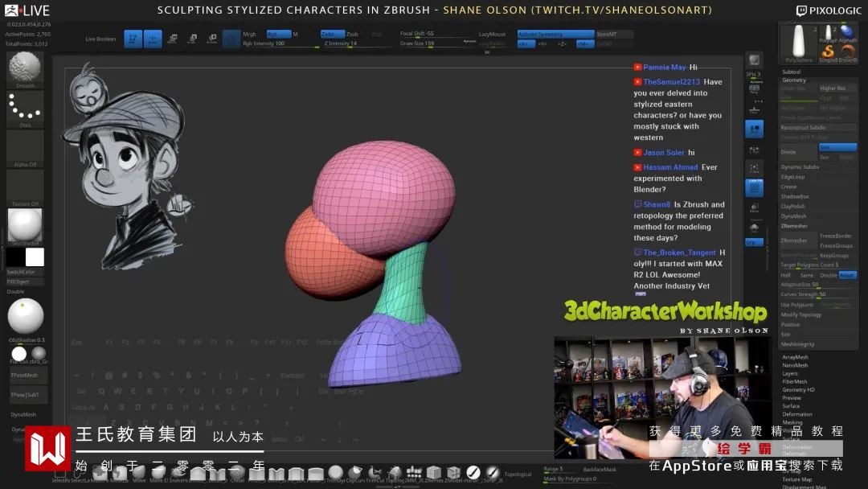
Task: Adjust the Focal Shift slider
Action: (436, 34)
